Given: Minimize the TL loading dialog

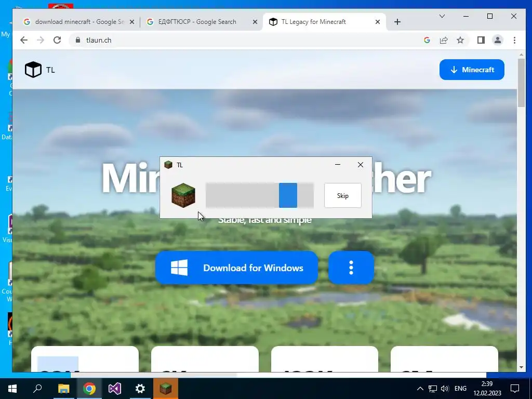Looking at the screenshot, I should click(338, 165).
